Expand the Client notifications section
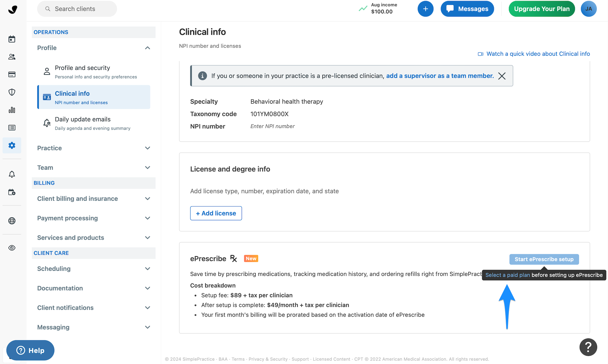This screenshot has width=608, height=364. click(148, 308)
